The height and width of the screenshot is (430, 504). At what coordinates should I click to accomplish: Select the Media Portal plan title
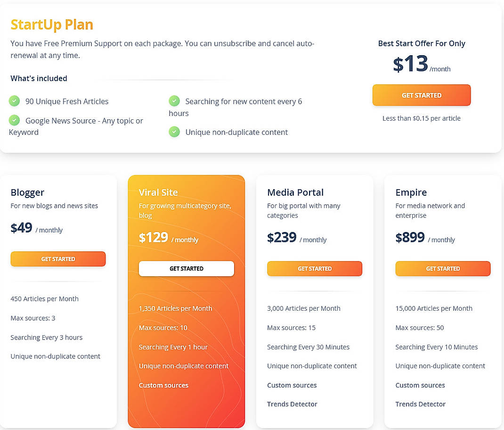pos(295,192)
